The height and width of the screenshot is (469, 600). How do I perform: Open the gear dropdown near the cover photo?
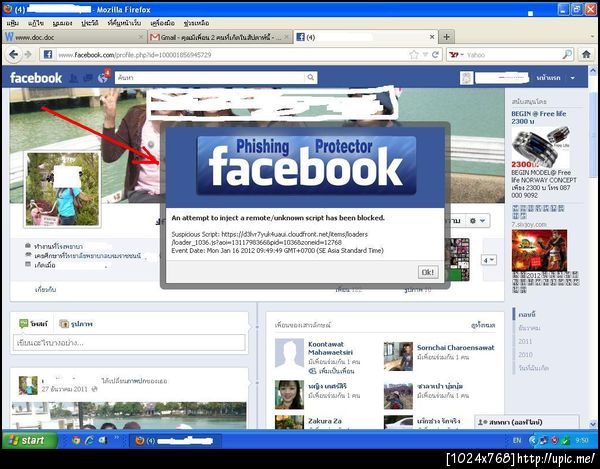click(x=478, y=221)
